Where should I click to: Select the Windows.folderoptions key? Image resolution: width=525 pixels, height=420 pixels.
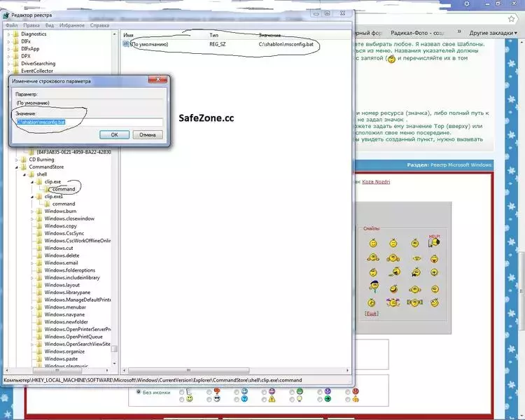tap(69, 270)
